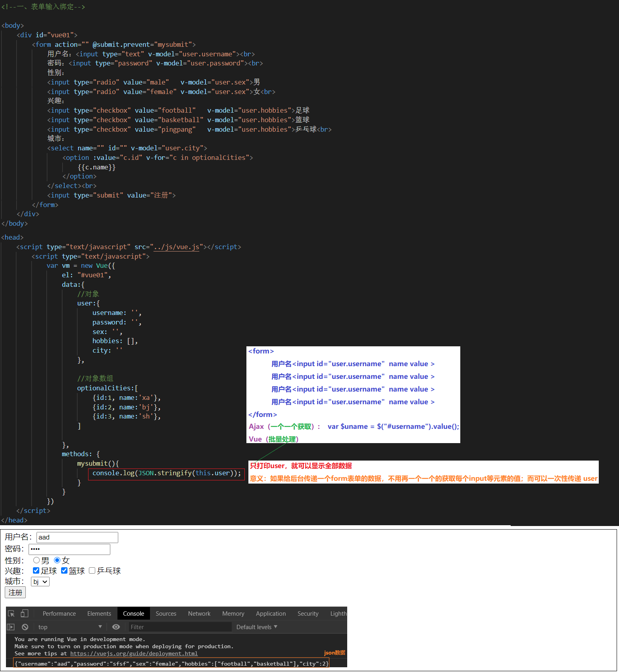
Task: Uncheck the 篮球 checkbox
Action: [x=64, y=571]
